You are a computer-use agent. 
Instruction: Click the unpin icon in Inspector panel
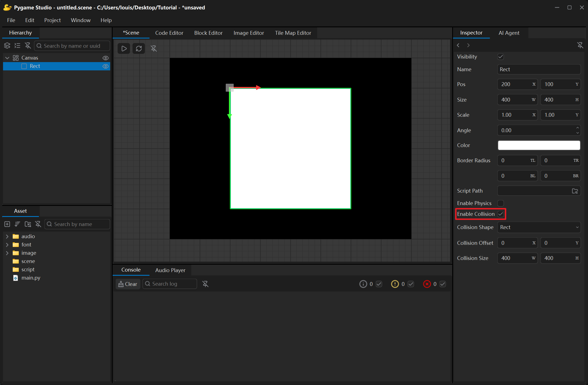tap(580, 45)
